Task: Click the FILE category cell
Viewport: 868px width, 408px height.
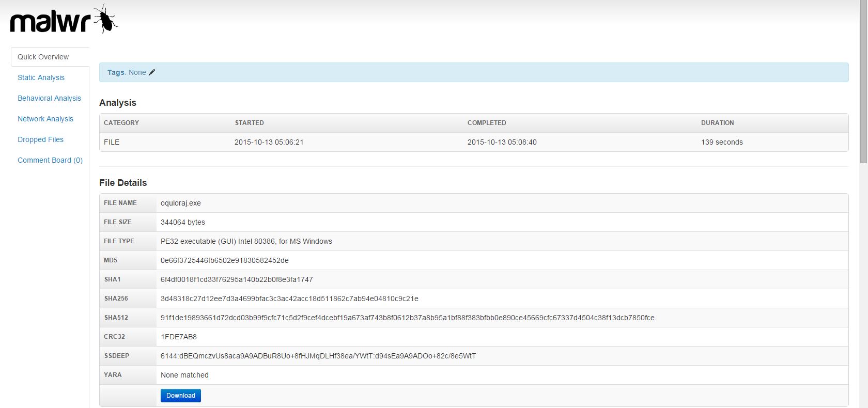Action: (112, 142)
